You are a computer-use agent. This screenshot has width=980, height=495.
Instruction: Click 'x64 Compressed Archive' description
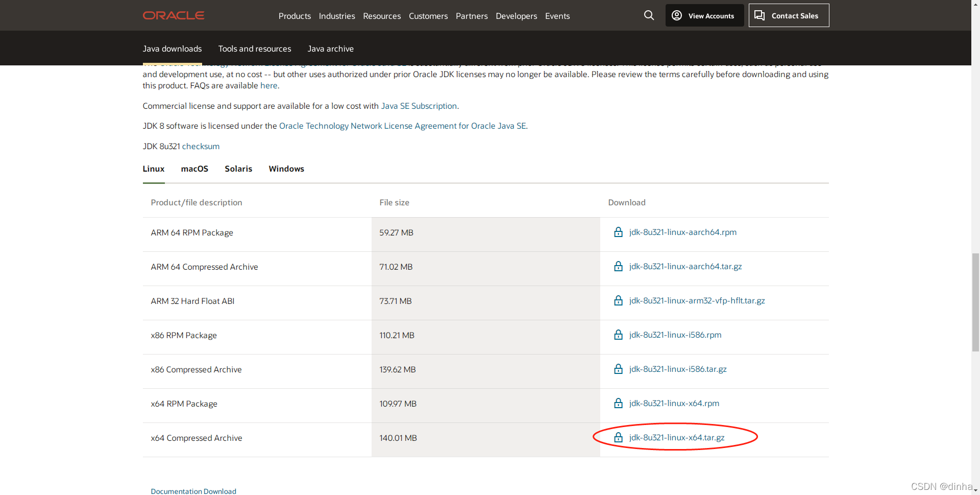pyautogui.click(x=197, y=438)
